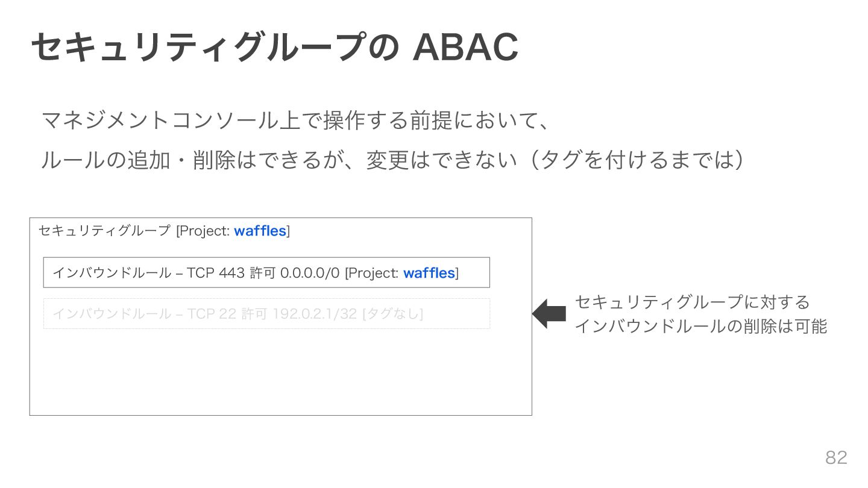The image size is (868, 488).
Task: Click the slide title セキュリティグループの ABAC
Action: [274, 48]
